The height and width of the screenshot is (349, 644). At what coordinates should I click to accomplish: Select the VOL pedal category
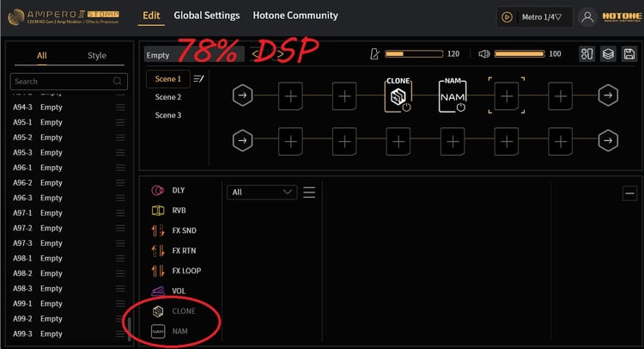[168, 291]
